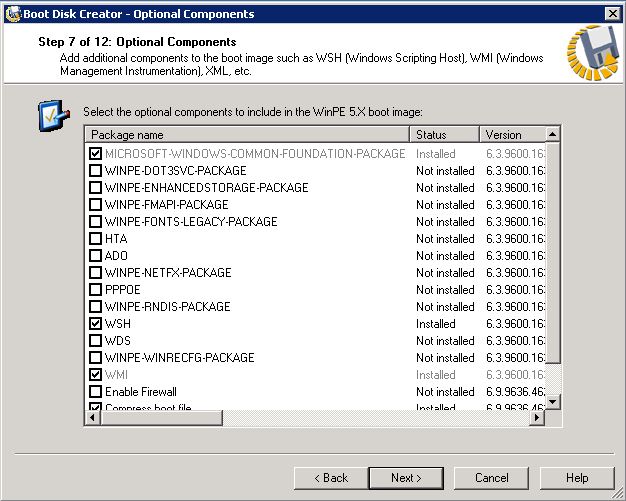626x501 pixels.
Task: Select the WINPE-NETFX-PACKAGE checkbox
Action: [x=95, y=273]
